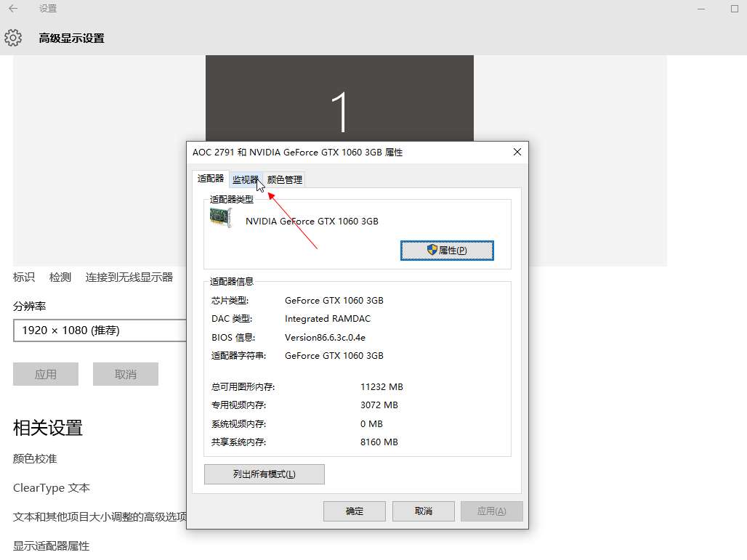This screenshot has width=747, height=560.
Task: Close the adapter properties dialog
Action: point(517,153)
